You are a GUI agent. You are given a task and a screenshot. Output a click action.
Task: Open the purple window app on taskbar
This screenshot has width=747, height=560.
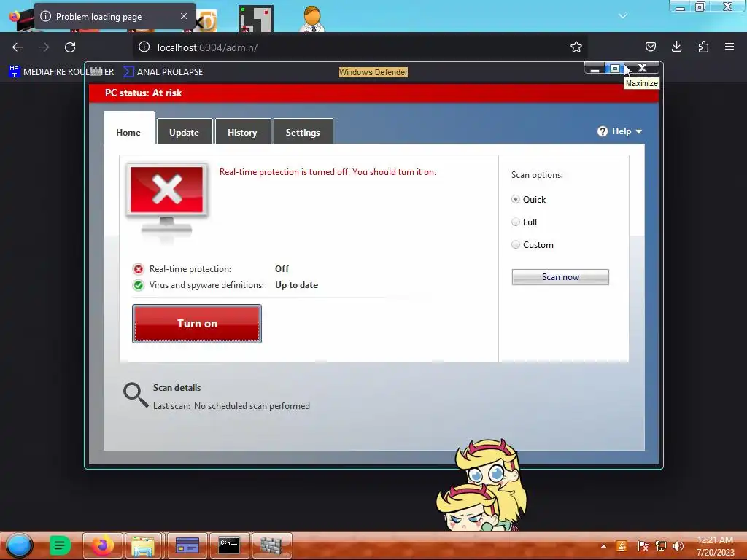point(187,545)
